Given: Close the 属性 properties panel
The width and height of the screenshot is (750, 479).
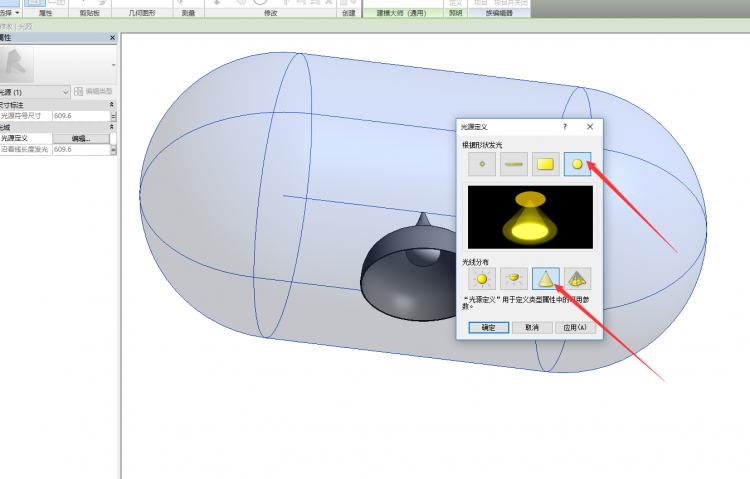Looking at the screenshot, I should [112, 38].
